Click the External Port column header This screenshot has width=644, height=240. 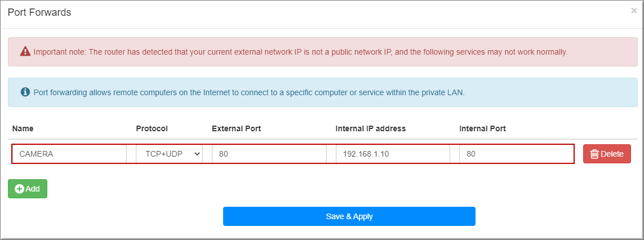(237, 128)
